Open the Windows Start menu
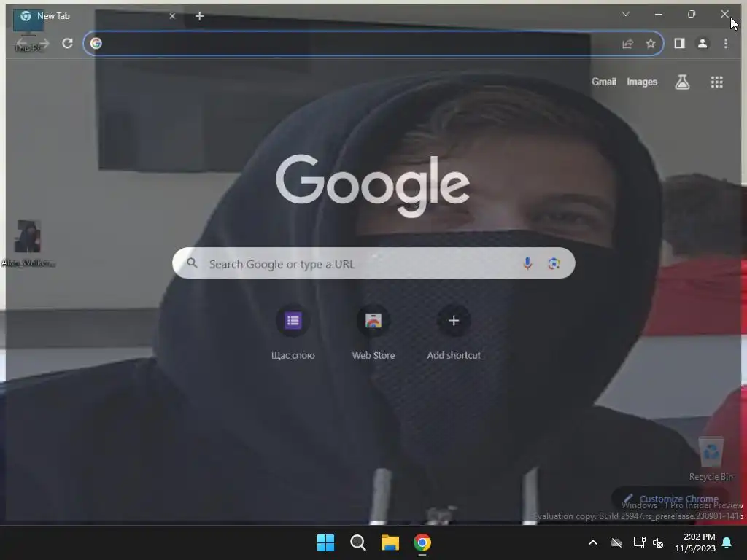 coord(326,542)
